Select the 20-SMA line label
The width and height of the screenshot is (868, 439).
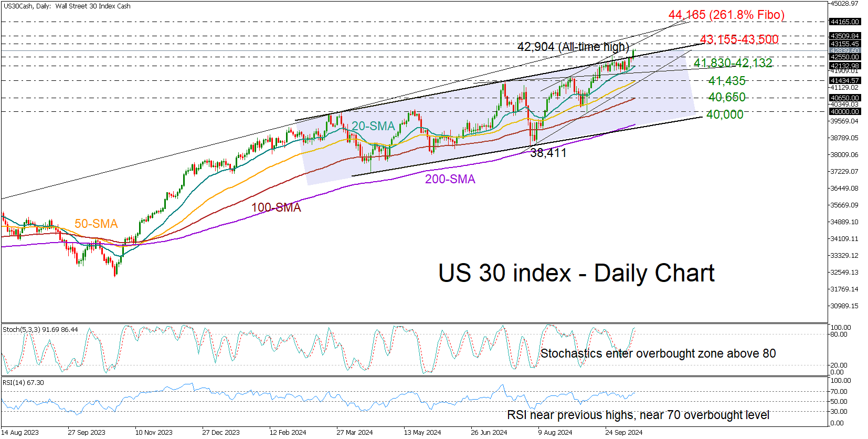[x=373, y=126]
